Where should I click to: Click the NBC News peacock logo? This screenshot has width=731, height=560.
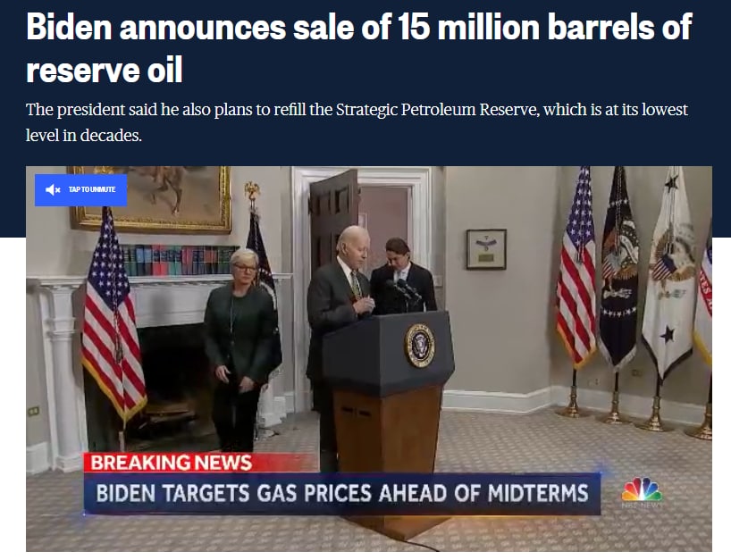click(642, 492)
